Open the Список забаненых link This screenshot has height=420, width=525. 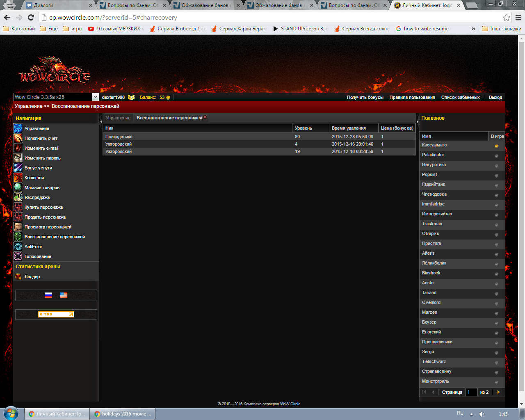[460, 97]
